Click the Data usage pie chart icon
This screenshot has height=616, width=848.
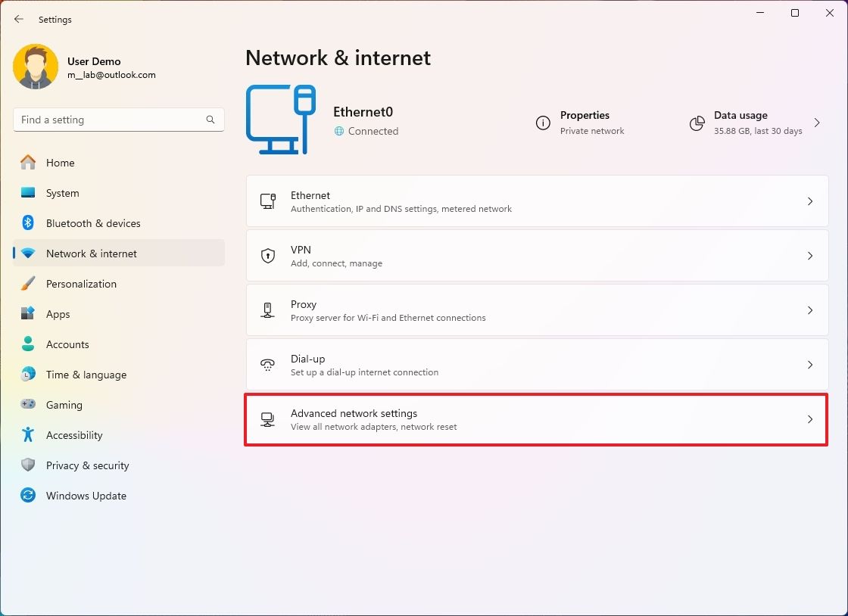click(697, 123)
